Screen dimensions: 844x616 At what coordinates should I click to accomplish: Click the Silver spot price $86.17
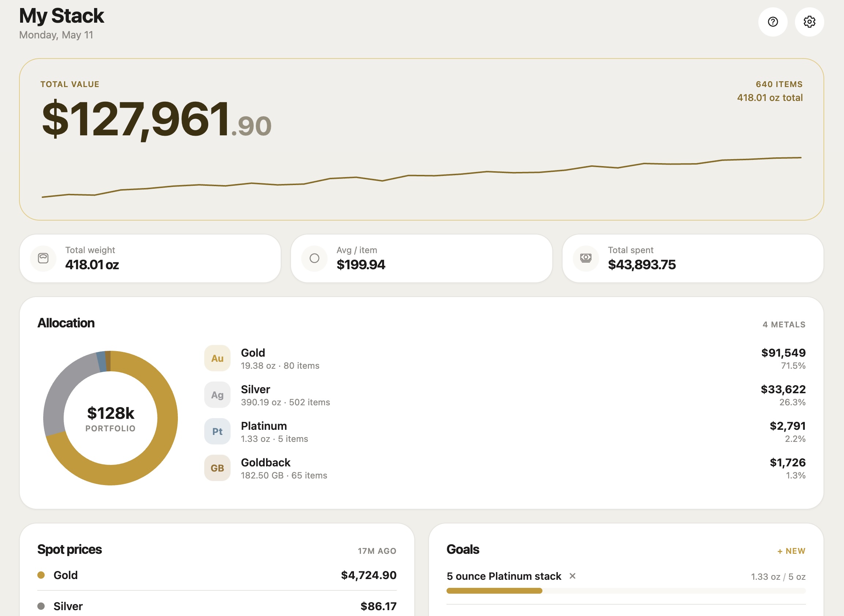coord(378,606)
